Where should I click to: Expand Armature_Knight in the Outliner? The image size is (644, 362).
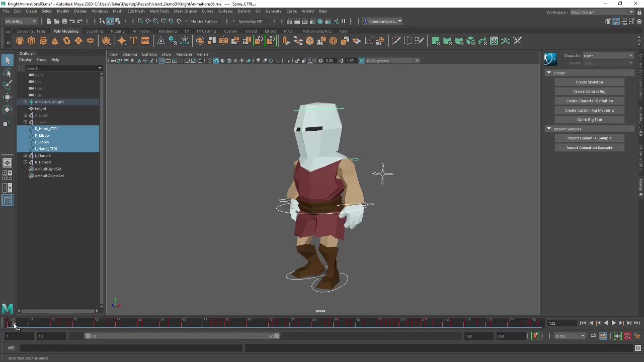pos(25,102)
